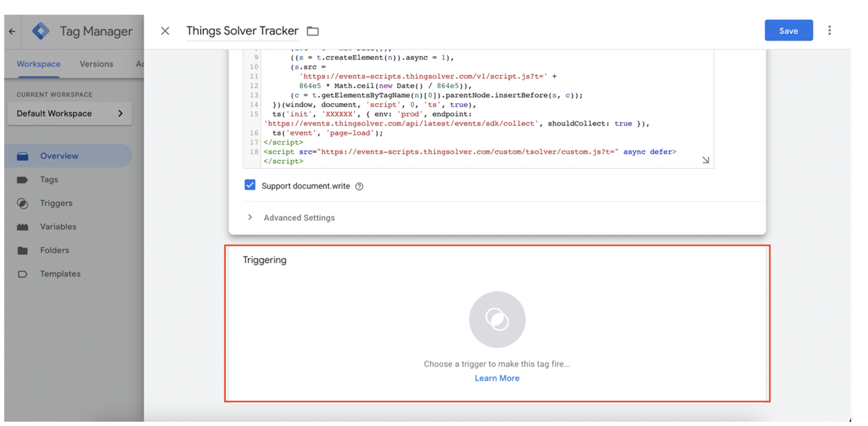Click the line 18 custom.js script tag
The image size is (868, 426).
470,156
